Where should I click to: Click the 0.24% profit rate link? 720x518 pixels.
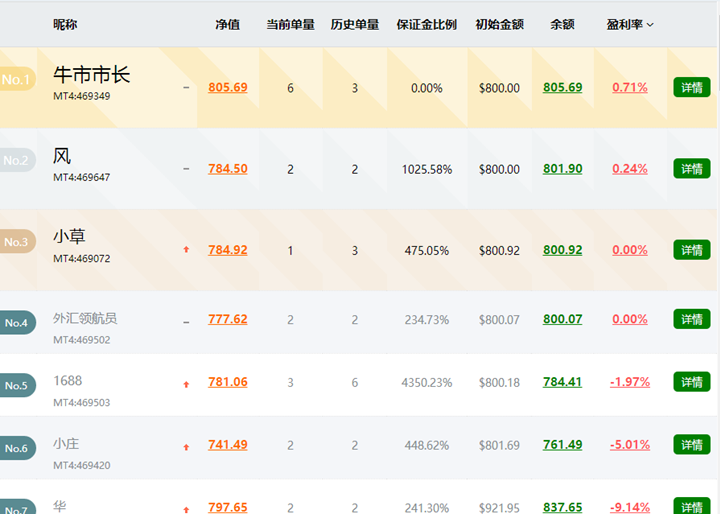[629, 169]
